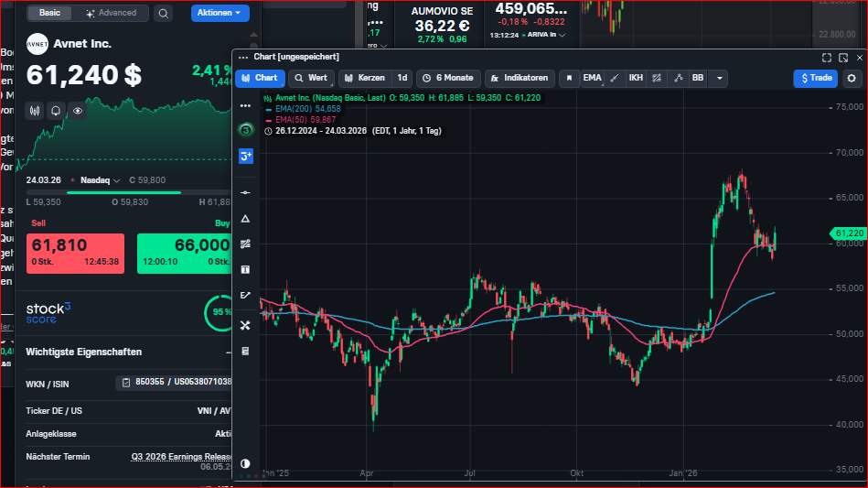The height and width of the screenshot is (488, 868).
Task: Click the search magnifier beside Advanced
Action: 163,14
